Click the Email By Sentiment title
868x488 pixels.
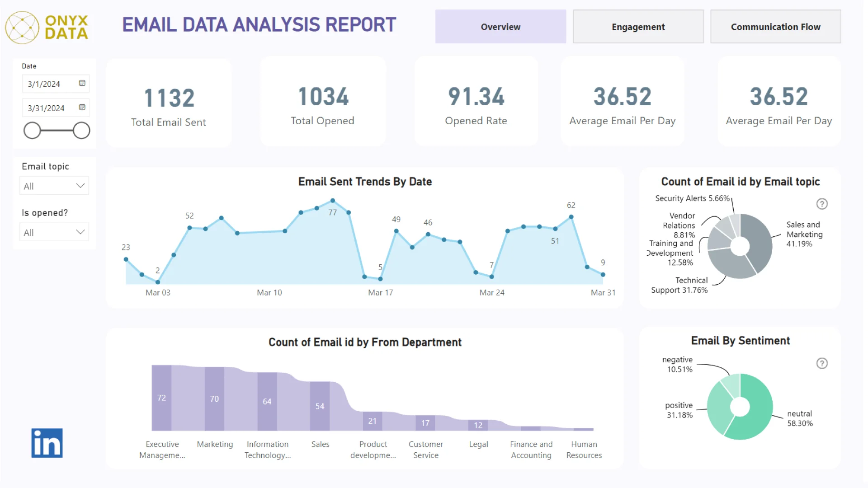click(741, 341)
